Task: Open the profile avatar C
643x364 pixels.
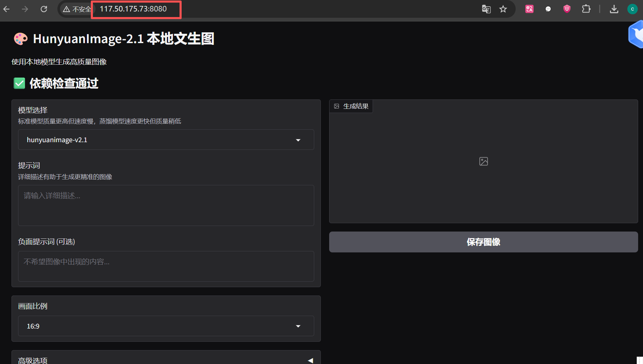Action: point(632,9)
